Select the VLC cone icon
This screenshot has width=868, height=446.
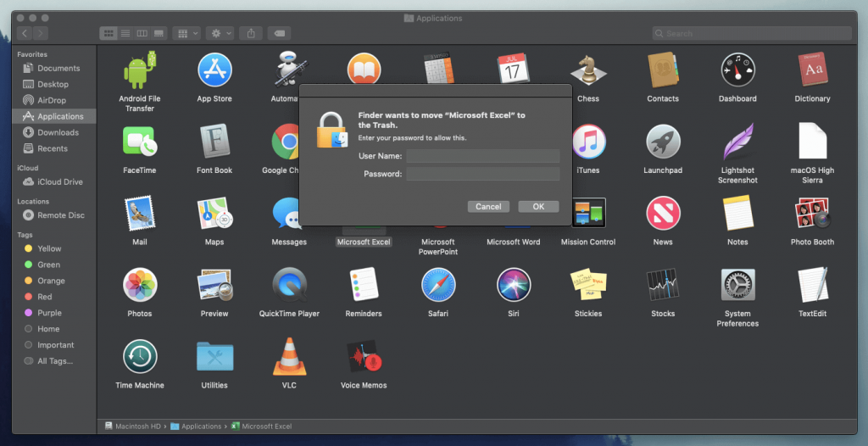290,356
